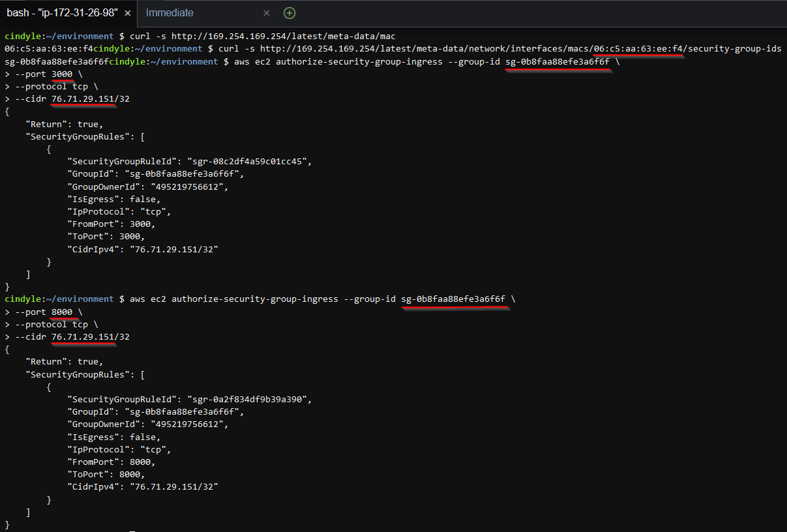Click underlined group ID in second authorize command
This screenshot has width=787, height=532.
tap(453, 299)
